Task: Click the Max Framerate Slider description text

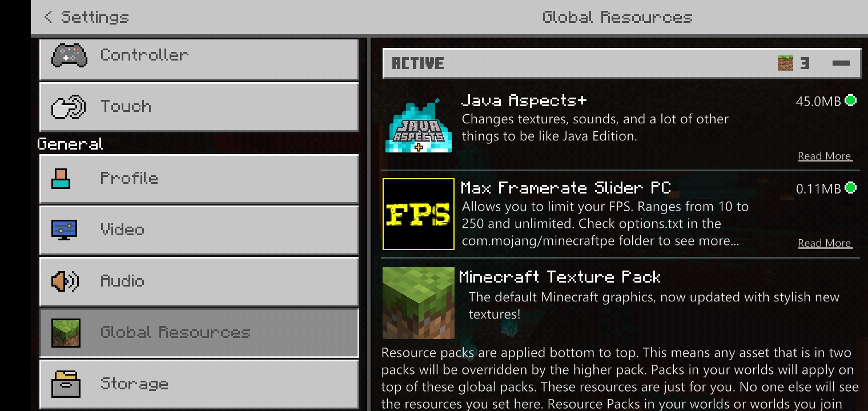Action: [605, 223]
